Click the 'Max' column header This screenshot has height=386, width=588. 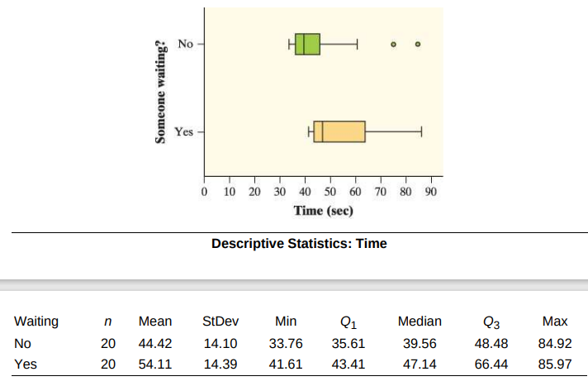coord(554,321)
